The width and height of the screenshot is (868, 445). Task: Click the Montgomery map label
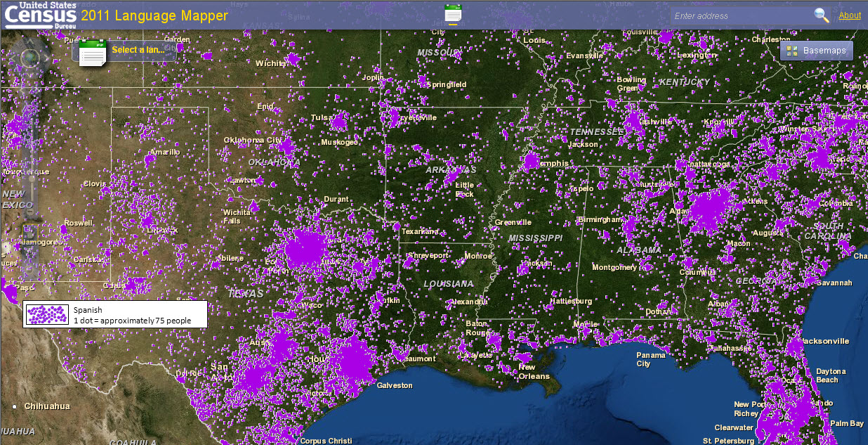click(x=614, y=267)
